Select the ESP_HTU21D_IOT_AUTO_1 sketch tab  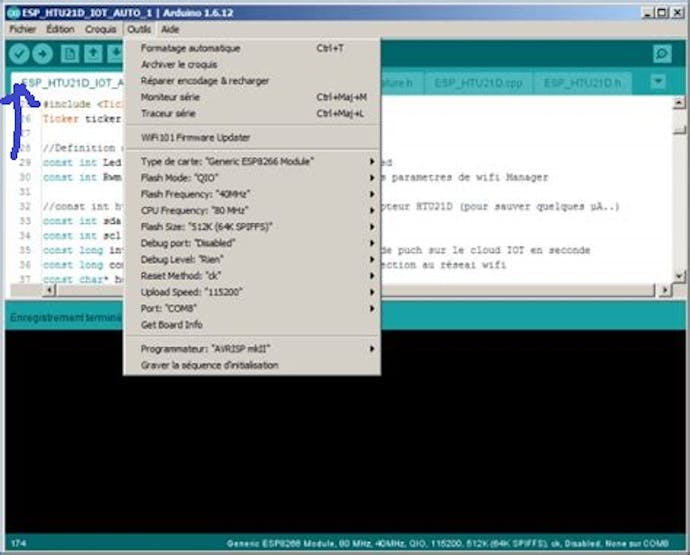click(x=68, y=83)
